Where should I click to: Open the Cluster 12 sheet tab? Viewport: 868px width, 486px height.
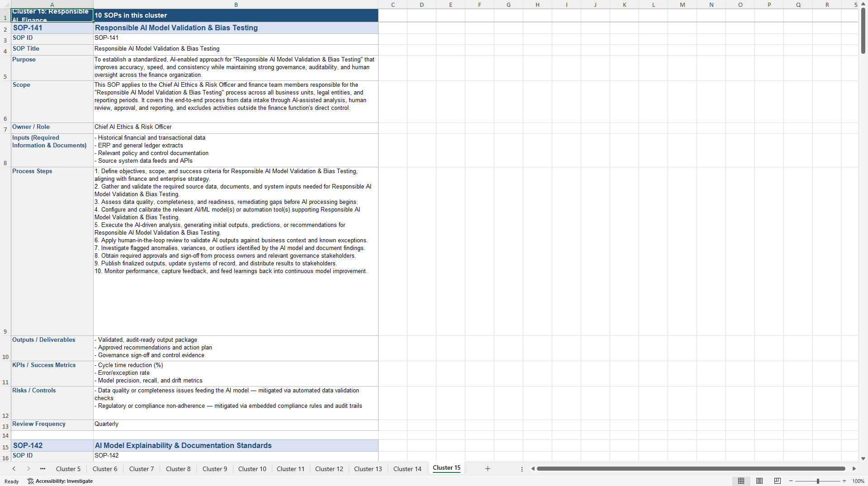[x=329, y=469]
